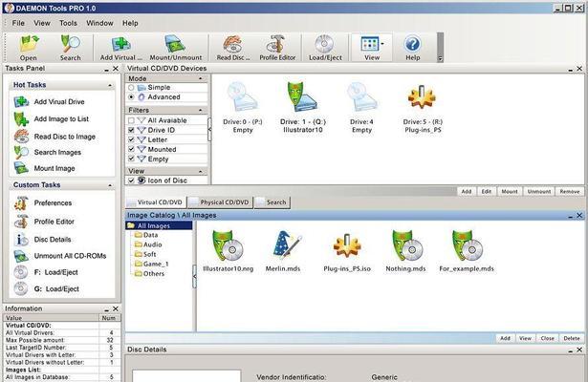Select the Game_1 folder in catalog tree

coord(152,264)
